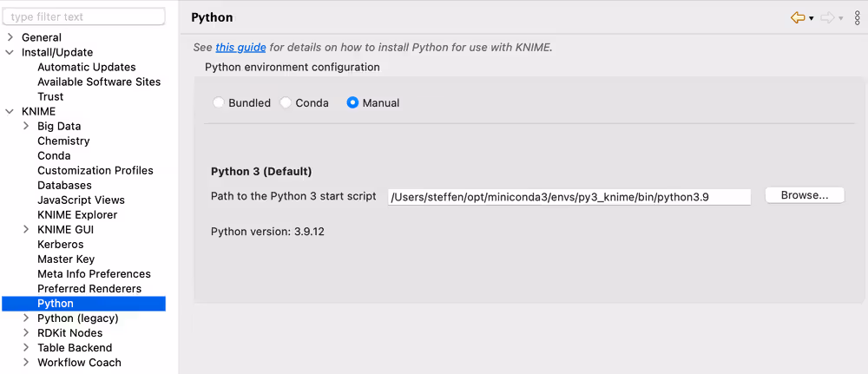Viewport: 868px width, 374px height.
Task: Expand the KNIME GUI tree node
Action: [26, 229]
